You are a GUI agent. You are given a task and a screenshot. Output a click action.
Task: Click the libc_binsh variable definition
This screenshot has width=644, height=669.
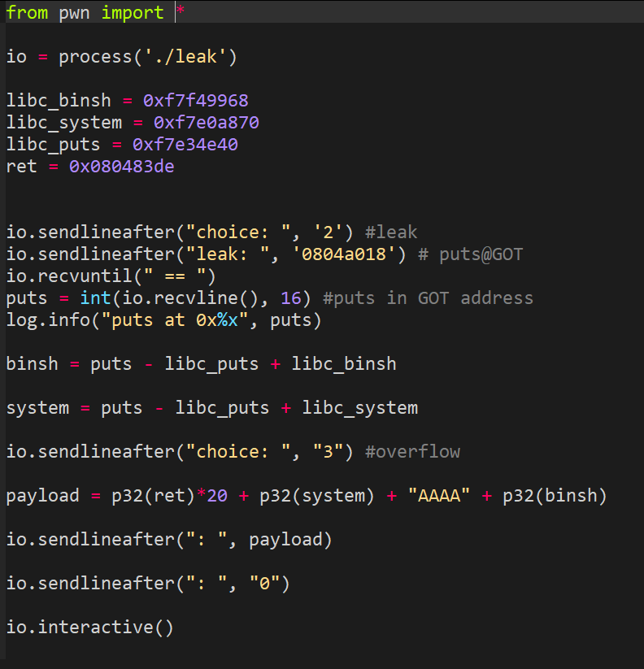coord(127,101)
